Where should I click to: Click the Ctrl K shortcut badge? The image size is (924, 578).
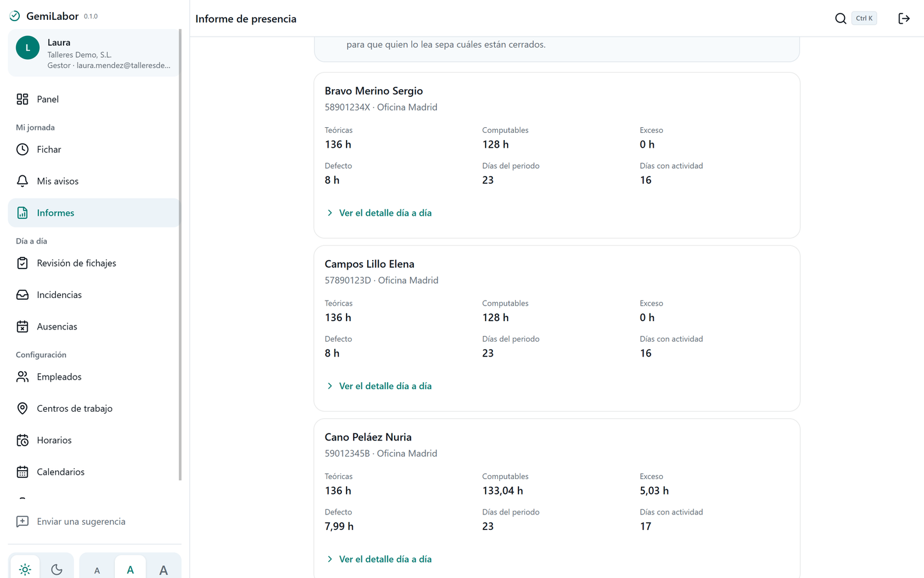pos(864,18)
